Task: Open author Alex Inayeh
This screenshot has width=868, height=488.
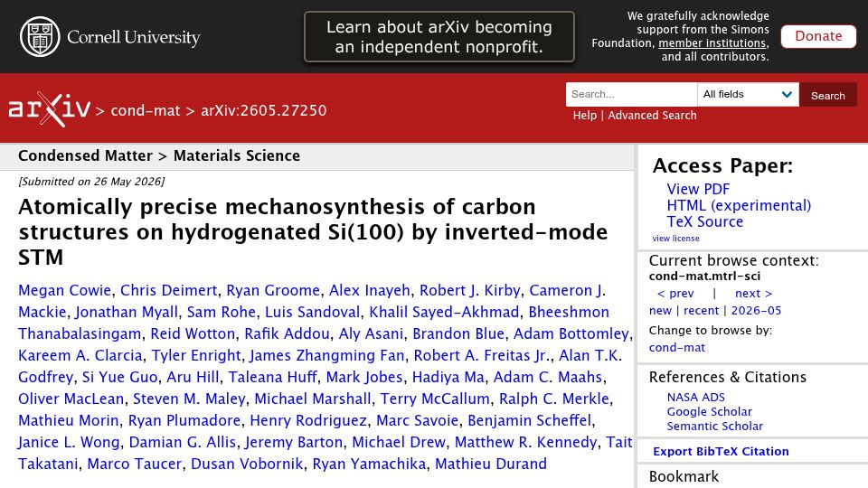Action: pyautogui.click(x=370, y=290)
